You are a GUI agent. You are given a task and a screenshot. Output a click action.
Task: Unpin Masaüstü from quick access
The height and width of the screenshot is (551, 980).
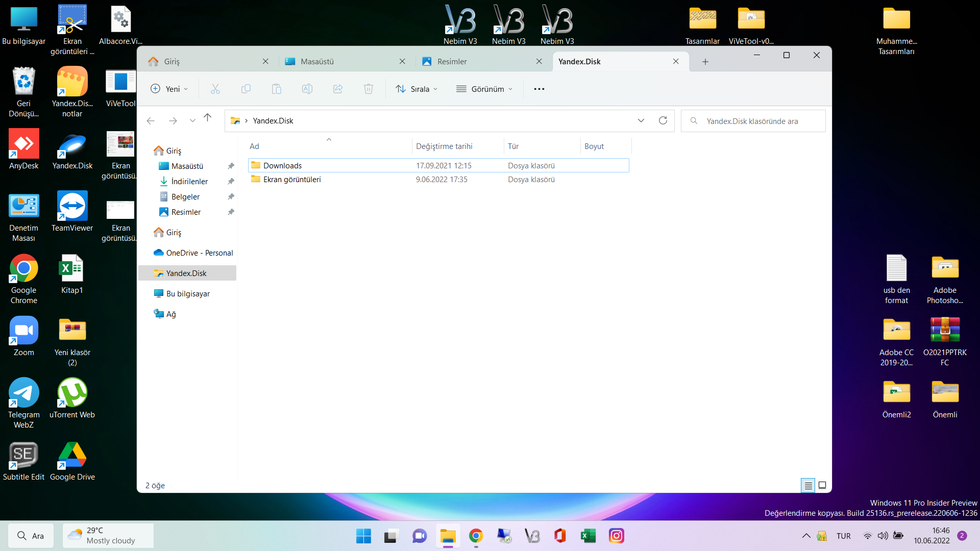pos(231,166)
